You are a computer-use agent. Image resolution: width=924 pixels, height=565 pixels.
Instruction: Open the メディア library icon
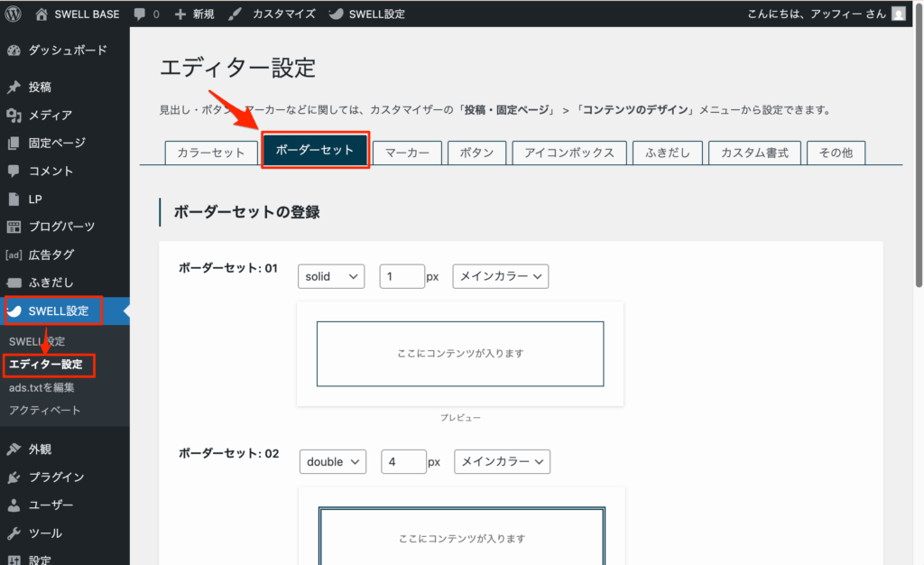(14, 116)
